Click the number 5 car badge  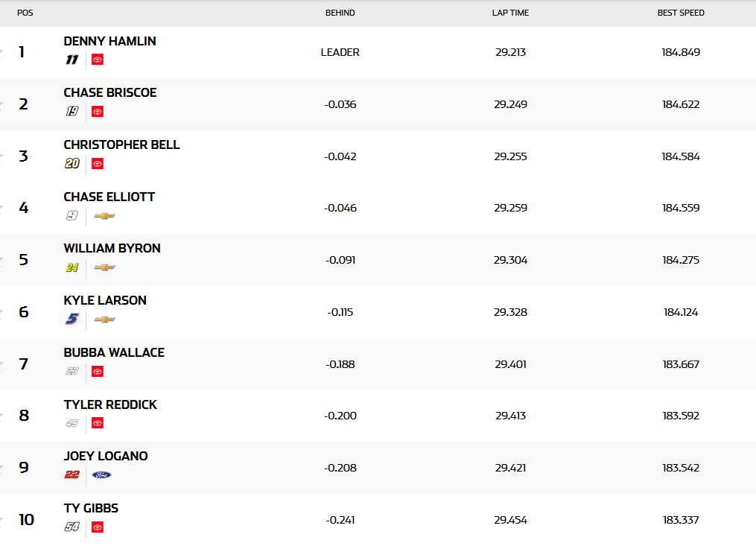72,320
